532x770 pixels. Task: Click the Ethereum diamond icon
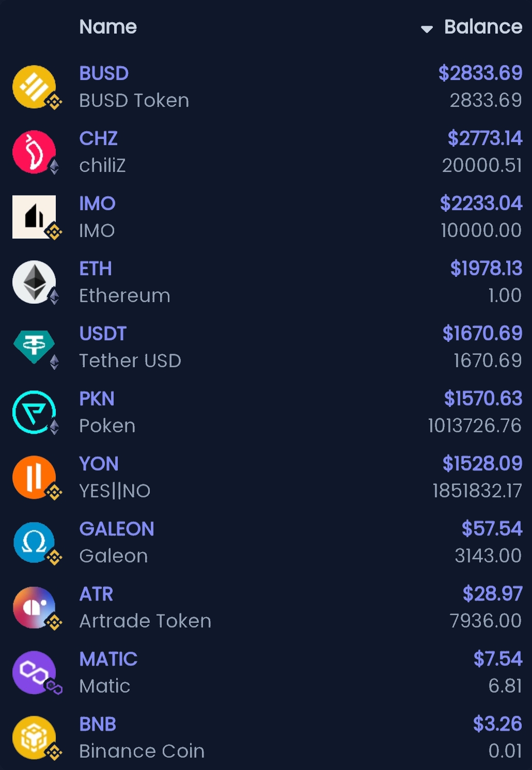[34, 282]
